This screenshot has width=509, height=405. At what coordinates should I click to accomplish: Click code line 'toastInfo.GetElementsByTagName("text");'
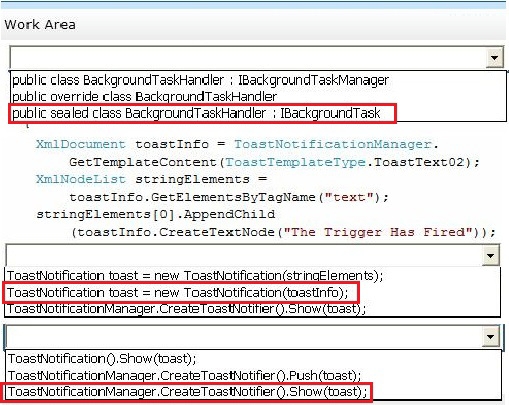pos(229,197)
